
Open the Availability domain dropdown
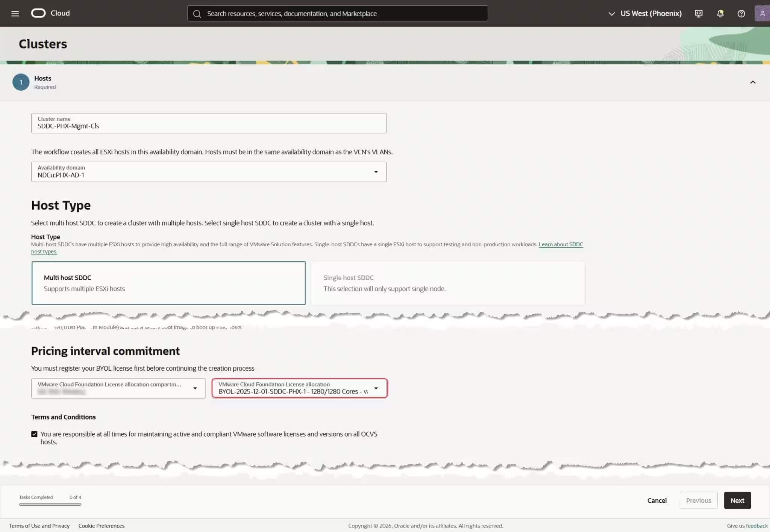tap(377, 171)
